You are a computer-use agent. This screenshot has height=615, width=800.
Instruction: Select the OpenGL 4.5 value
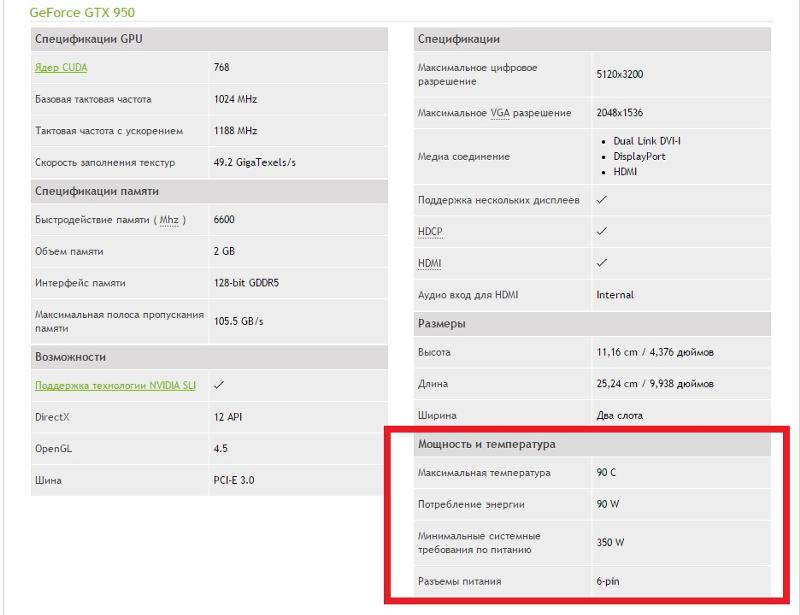click(x=220, y=449)
